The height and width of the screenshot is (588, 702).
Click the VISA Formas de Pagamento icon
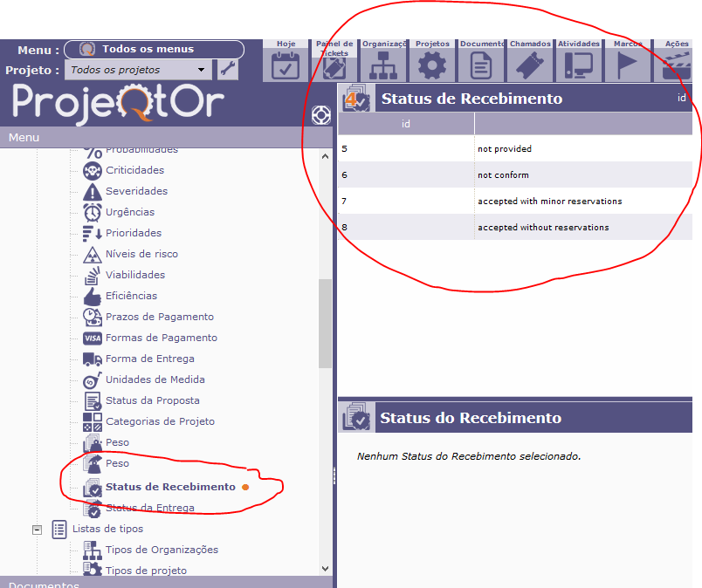click(93, 338)
